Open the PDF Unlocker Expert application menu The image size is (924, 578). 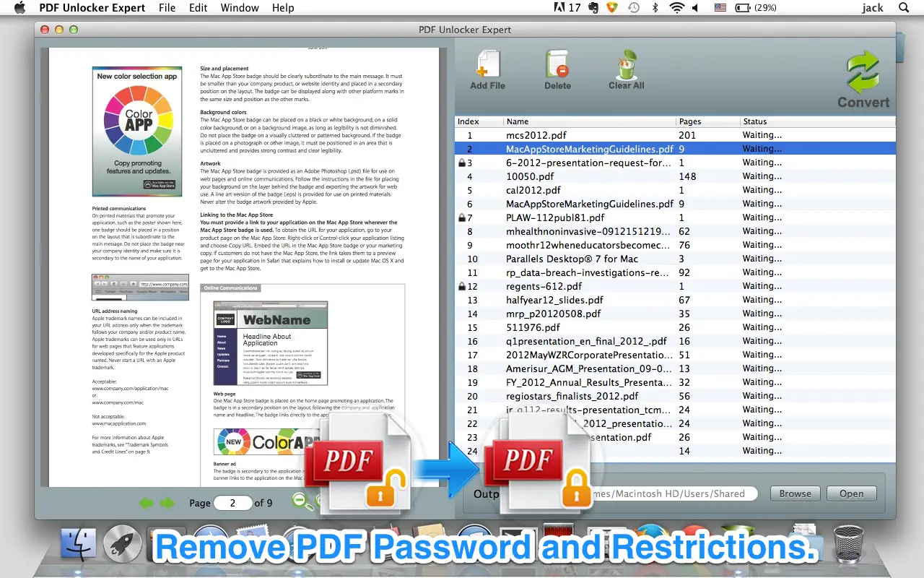(92, 8)
